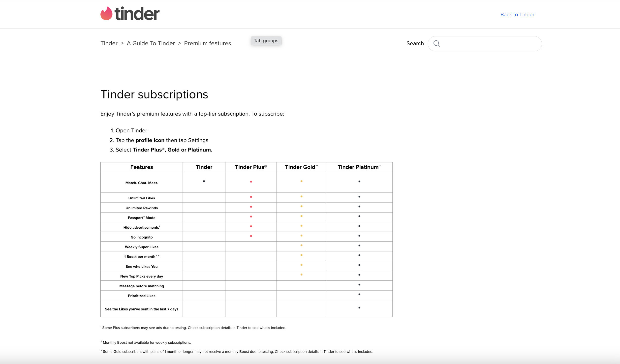Click the Passport Mode row label

[142, 218]
